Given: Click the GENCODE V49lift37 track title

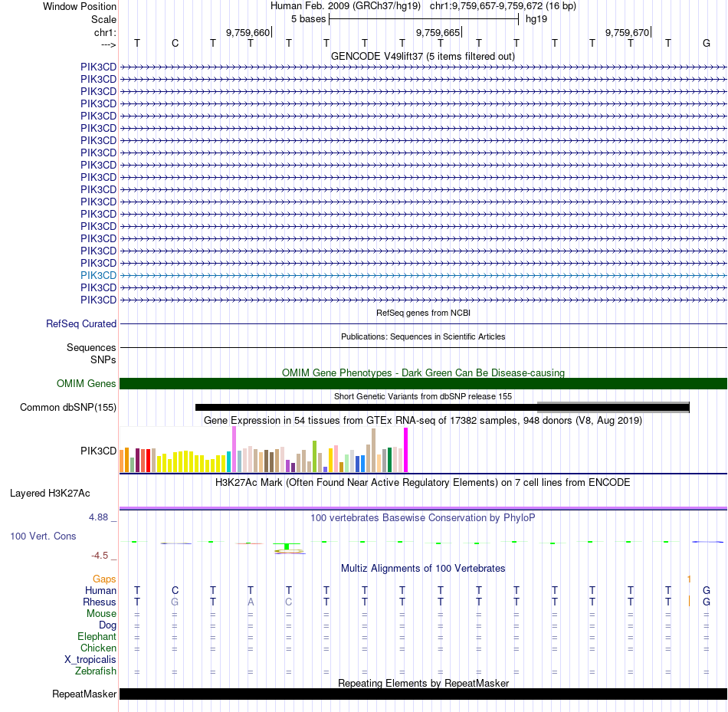Looking at the screenshot, I should (x=423, y=56).
